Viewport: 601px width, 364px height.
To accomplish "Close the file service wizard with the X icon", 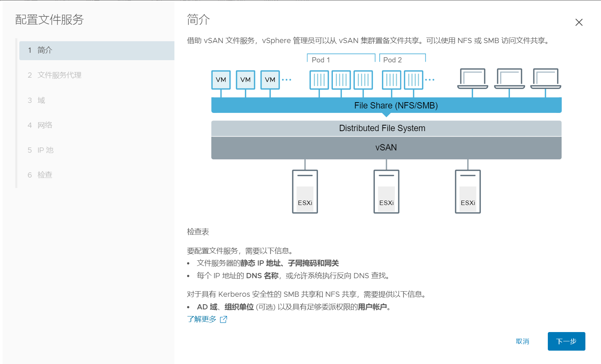I will tap(579, 22).
